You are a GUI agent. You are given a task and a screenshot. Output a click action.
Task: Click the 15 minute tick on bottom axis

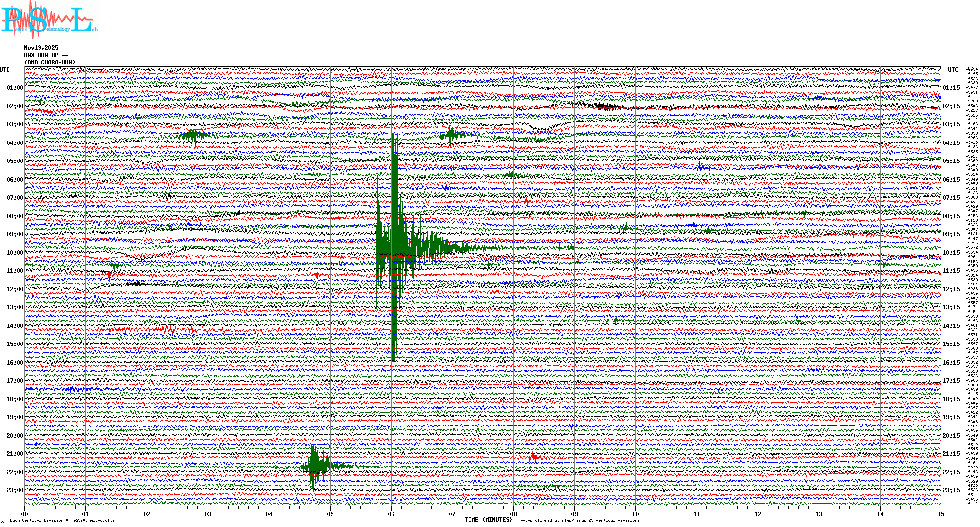point(941,514)
